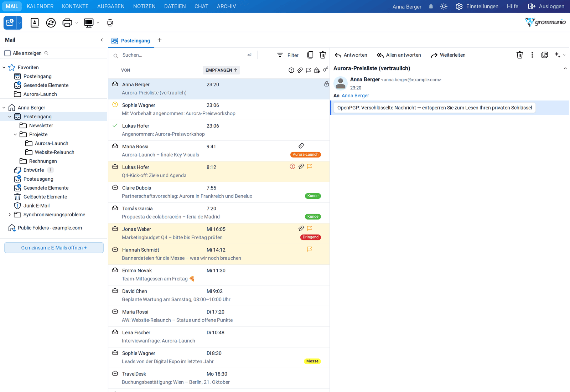Open the address book icon in the toolbar

pyautogui.click(x=35, y=23)
